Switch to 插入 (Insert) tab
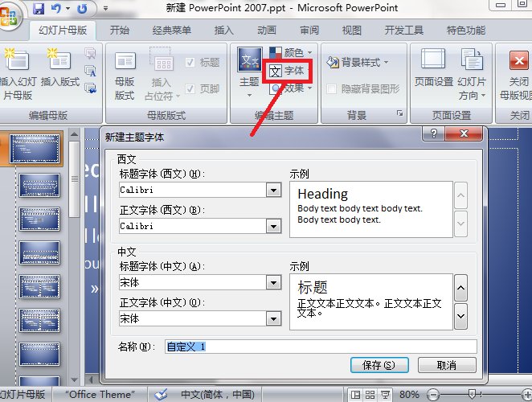The image size is (532, 402). point(224,31)
